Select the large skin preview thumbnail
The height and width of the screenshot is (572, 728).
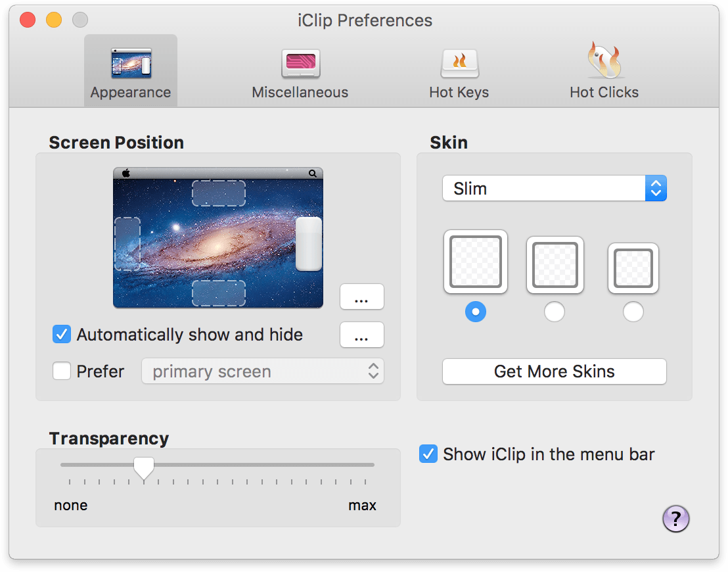[475, 262]
